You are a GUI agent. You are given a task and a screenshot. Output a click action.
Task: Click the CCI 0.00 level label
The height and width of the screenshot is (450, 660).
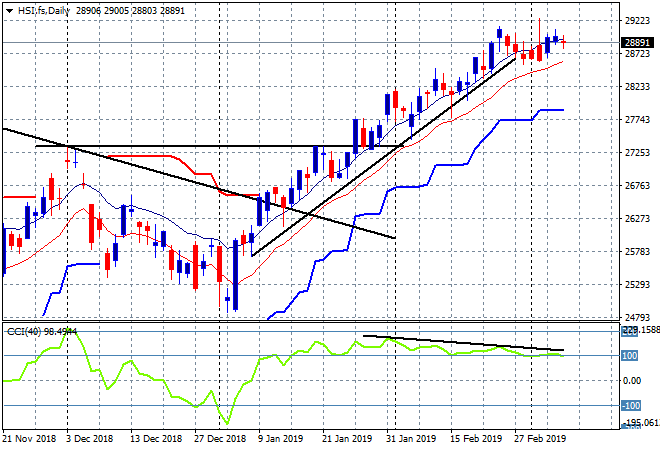point(632,381)
